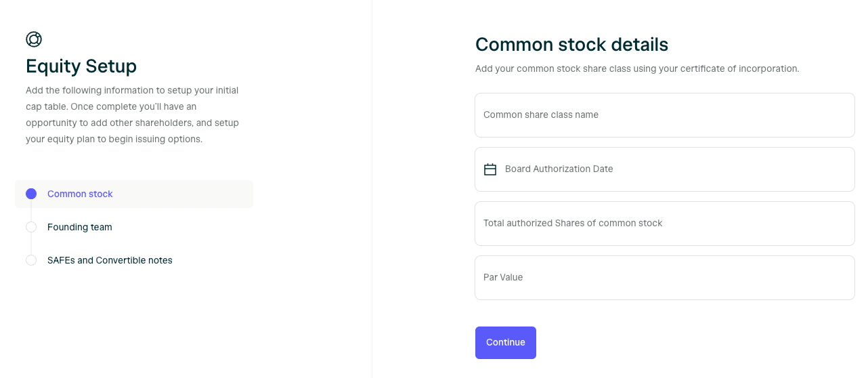This screenshot has height=378, width=868.
Task: Click the Board Authorization Date placeholder text
Action: (x=559, y=169)
